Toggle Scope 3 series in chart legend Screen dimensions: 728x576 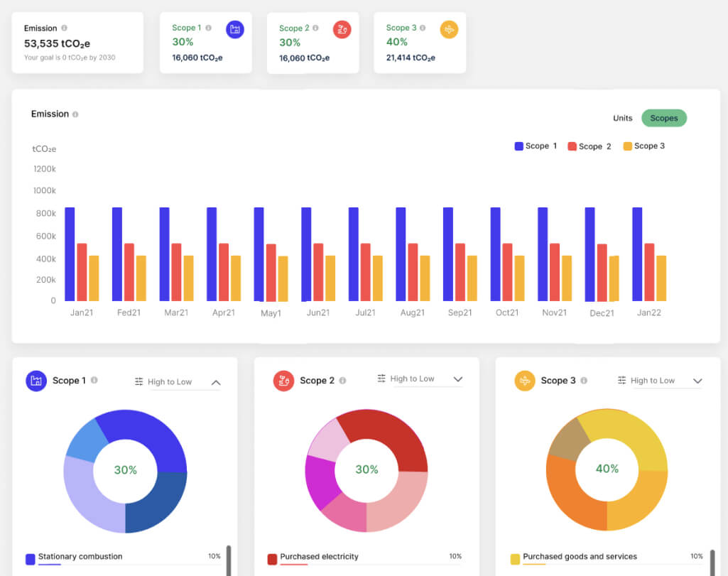(644, 146)
